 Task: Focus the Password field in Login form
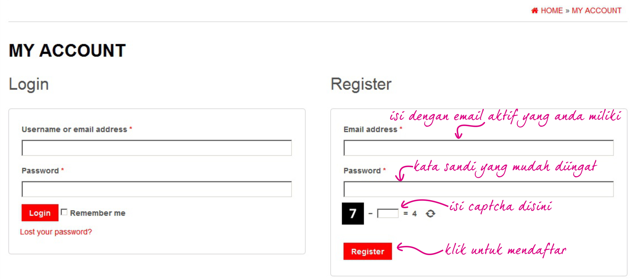(157, 189)
